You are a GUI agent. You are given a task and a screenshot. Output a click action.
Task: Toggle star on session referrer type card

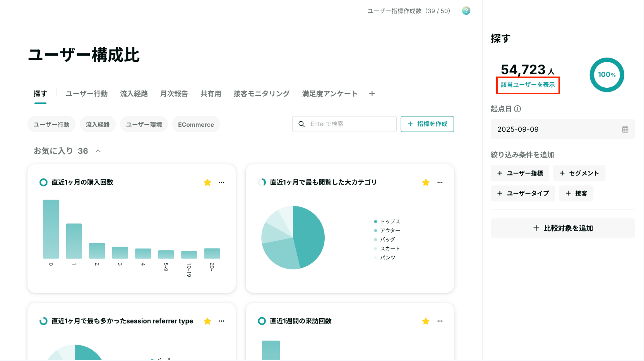tap(207, 321)
